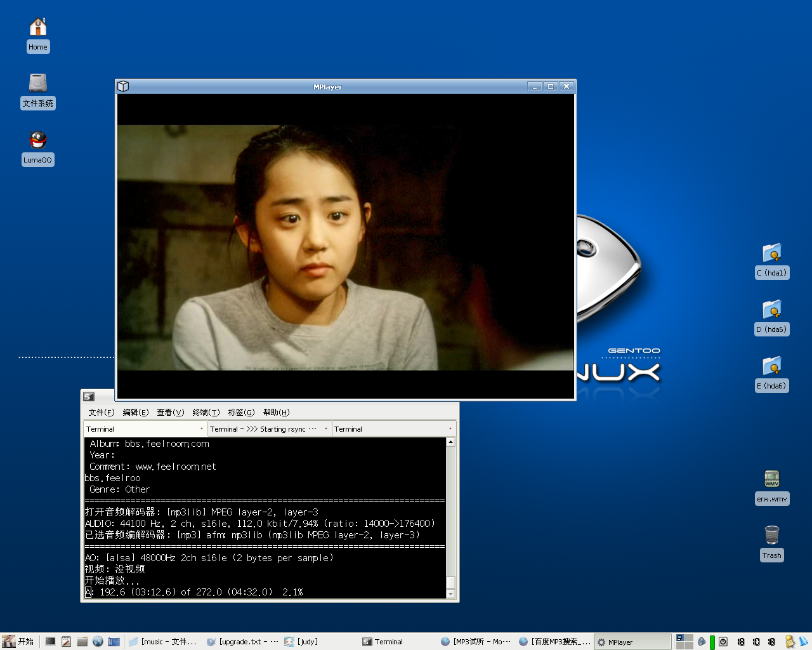Click the 'Comment: www.feelroom.net' terminal line
The height and width of the screenshot is (650, 812).
152,467
